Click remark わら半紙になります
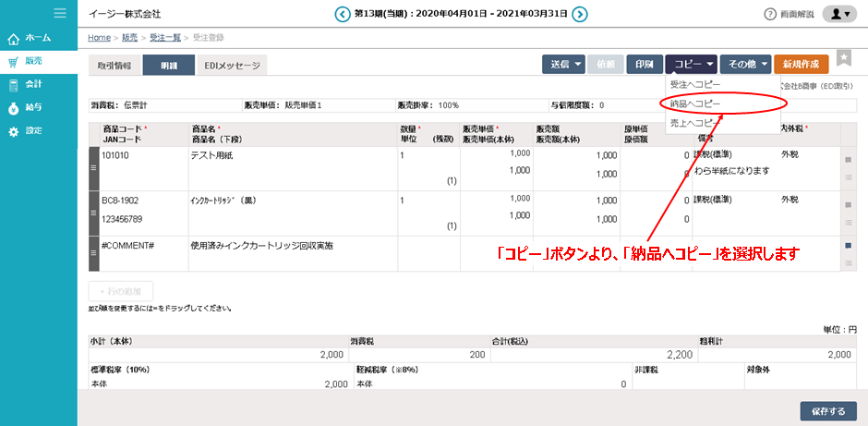The width and height of the screenshot is (868, 426). coord(732,171)
